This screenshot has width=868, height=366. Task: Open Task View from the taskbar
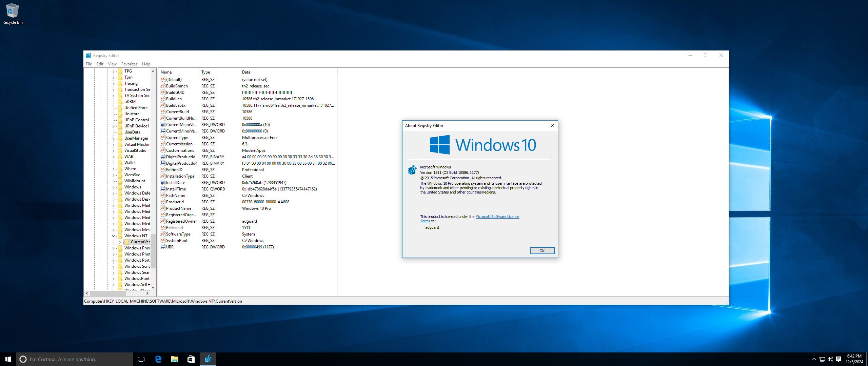pyautogui.click(x=141, y=359)
